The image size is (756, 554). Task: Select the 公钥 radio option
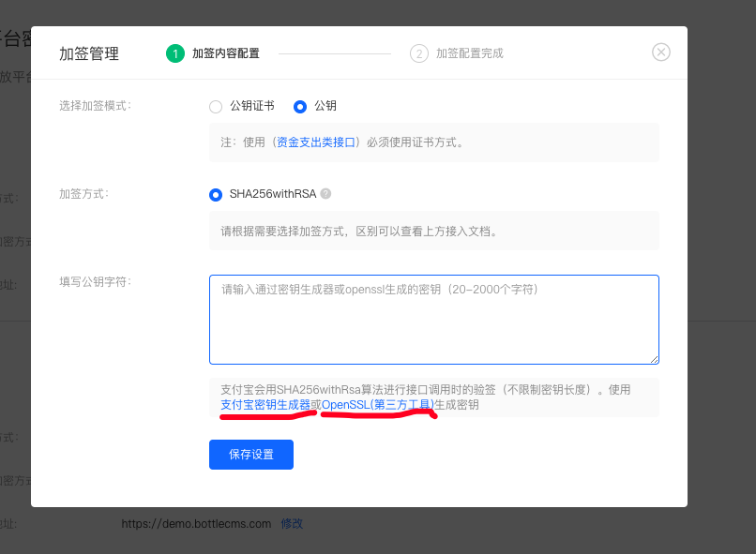pos(300,107)
